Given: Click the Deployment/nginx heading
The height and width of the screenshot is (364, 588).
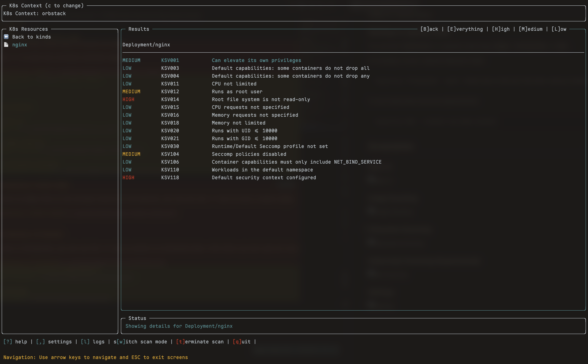Looking at the screenshot, I should click(x=146, y=45).
